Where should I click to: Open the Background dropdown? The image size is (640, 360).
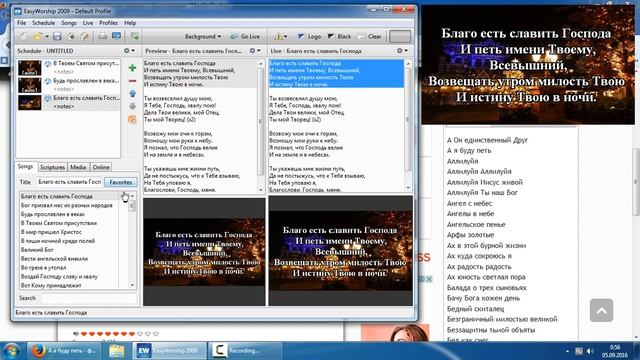tap(202, 36)
